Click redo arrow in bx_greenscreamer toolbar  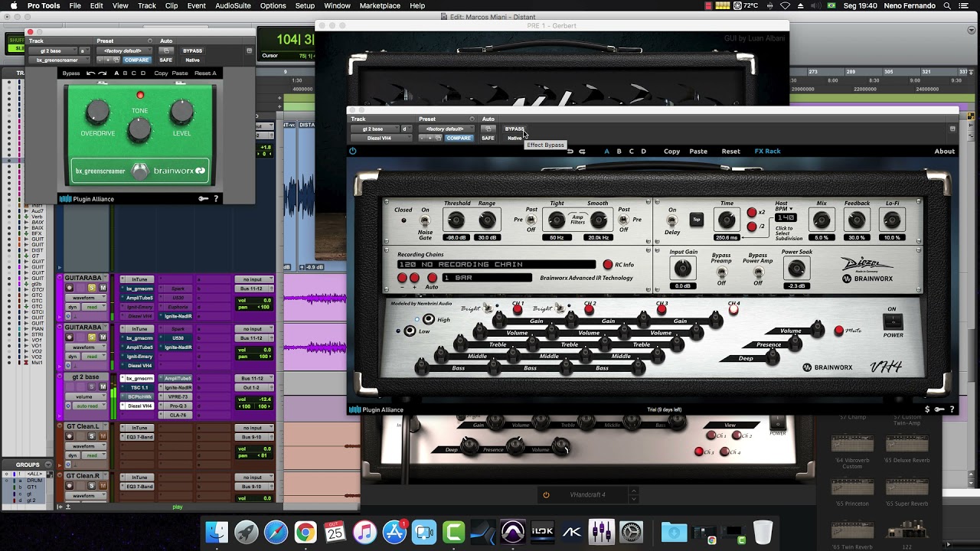point(103,73)
